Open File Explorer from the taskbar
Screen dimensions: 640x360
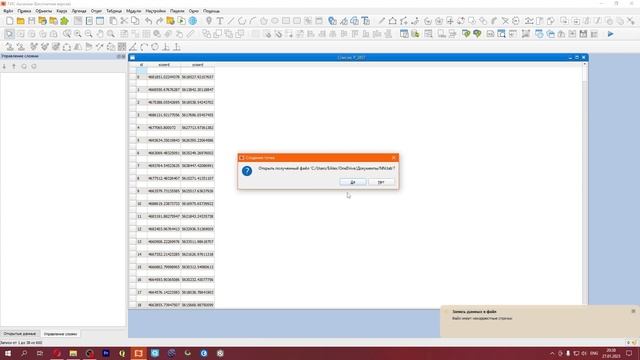73,353
